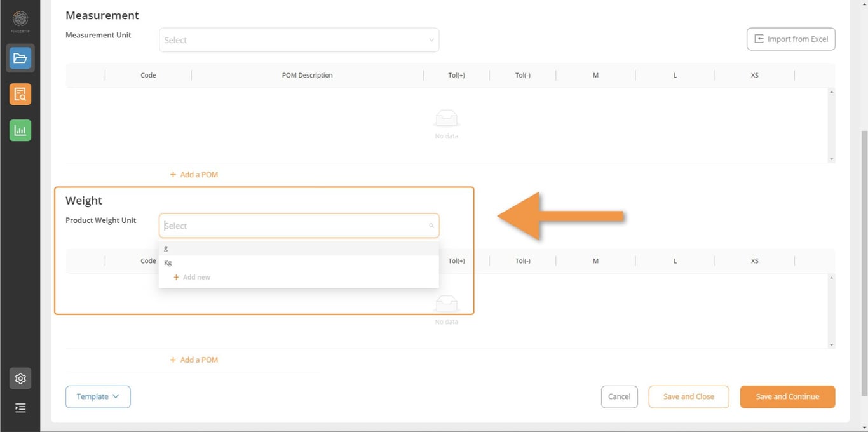Click the Product Weight Unit select field
Image resolution: width=868 pixels, height=432 pixels.
(x=299, y=226)
